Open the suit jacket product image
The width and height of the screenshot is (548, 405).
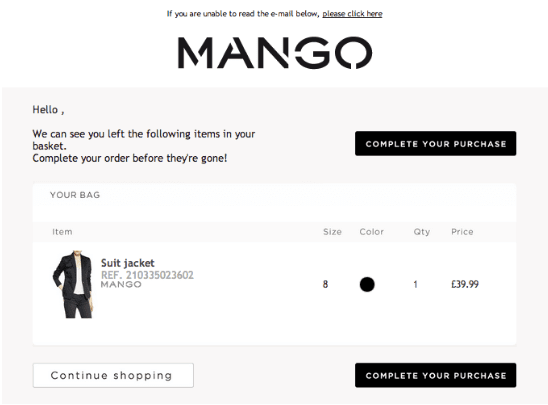(x=73, y=284)
